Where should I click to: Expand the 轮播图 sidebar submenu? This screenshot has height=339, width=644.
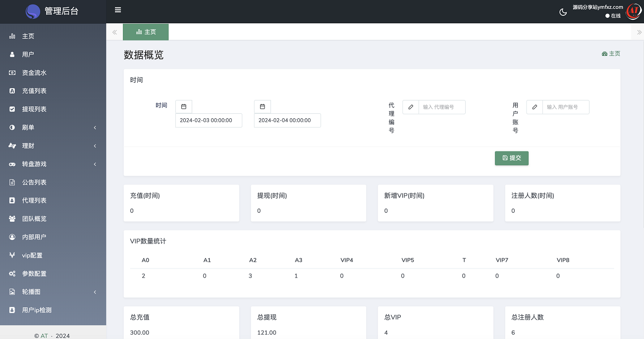tap(53, 292)
